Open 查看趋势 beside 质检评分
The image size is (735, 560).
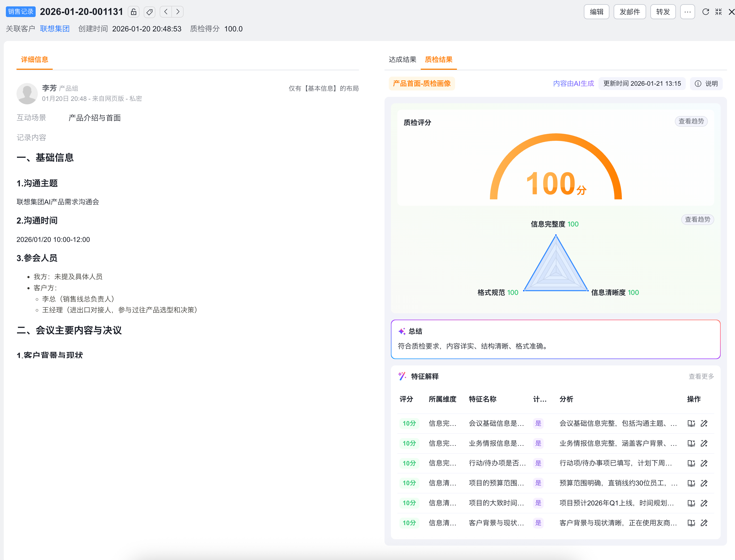point(691,121)
